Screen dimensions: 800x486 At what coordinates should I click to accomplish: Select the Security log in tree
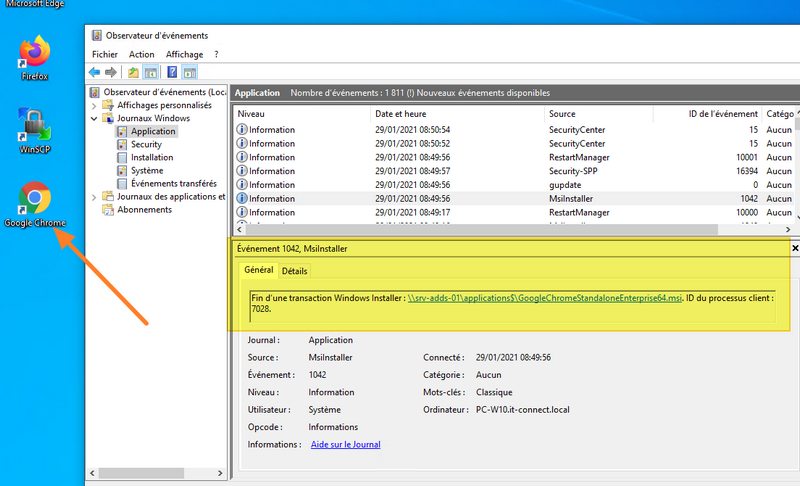click(146, 144)
